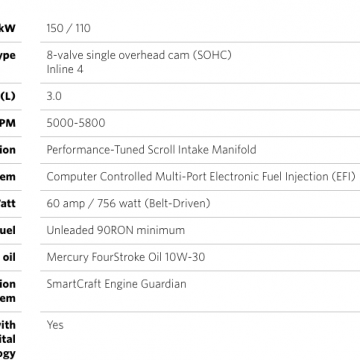Click Mercury FourStroke Oil 10W-30 text
The width and height of the screenshot is (360, 360).
(126, 257)
